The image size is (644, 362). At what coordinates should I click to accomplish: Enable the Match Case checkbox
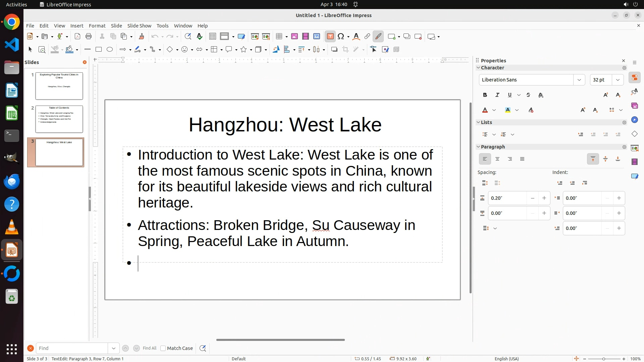pos(163,348)
